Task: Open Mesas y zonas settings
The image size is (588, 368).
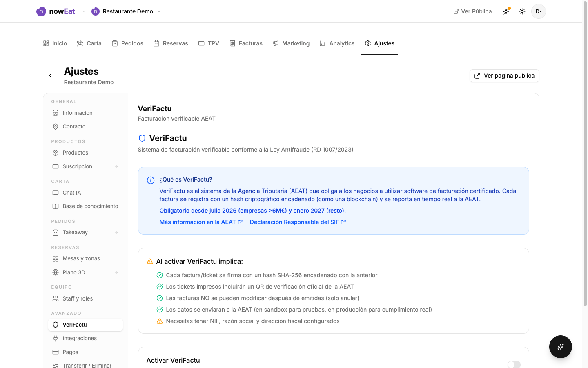Action: click(85, 259)
